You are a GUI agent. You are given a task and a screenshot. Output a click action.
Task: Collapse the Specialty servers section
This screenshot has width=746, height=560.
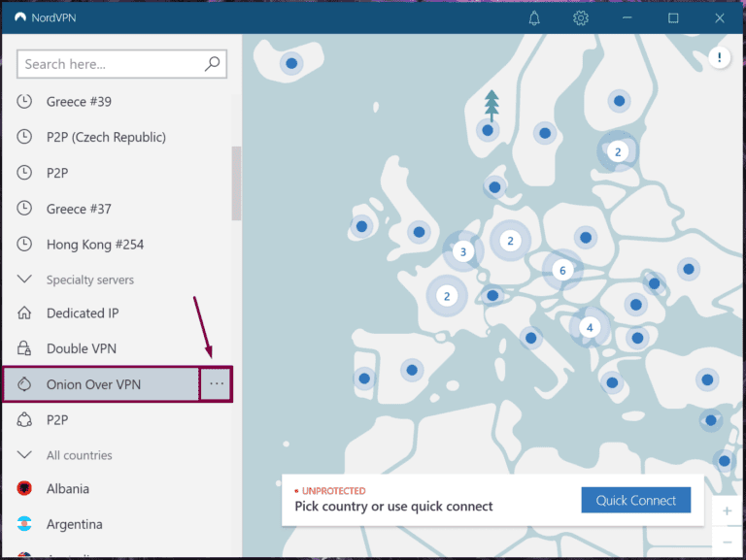(24, 280)
